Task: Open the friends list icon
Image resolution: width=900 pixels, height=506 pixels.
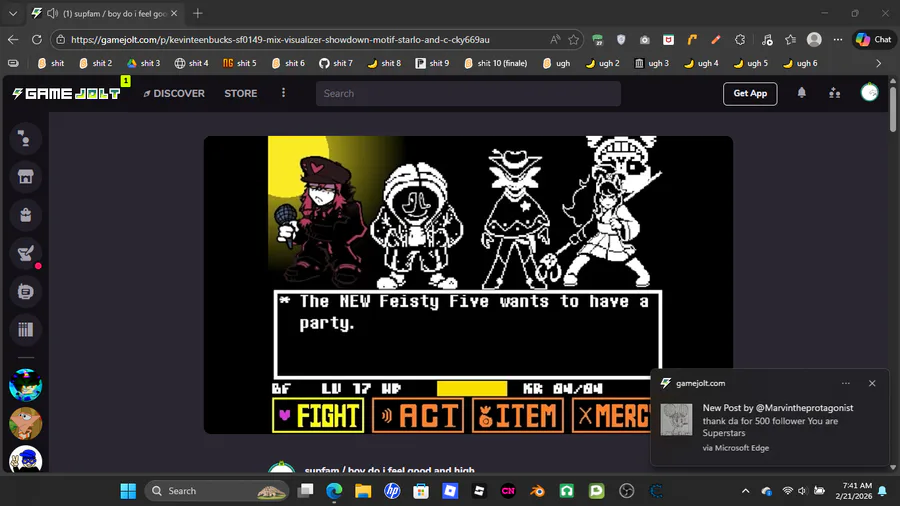Action: click(x=835, y=93)
